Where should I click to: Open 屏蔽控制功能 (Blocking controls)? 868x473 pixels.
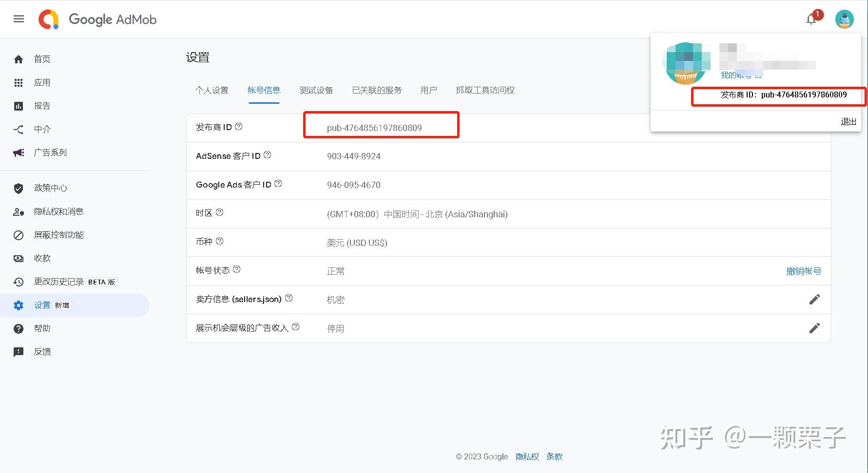pos(58,234)
